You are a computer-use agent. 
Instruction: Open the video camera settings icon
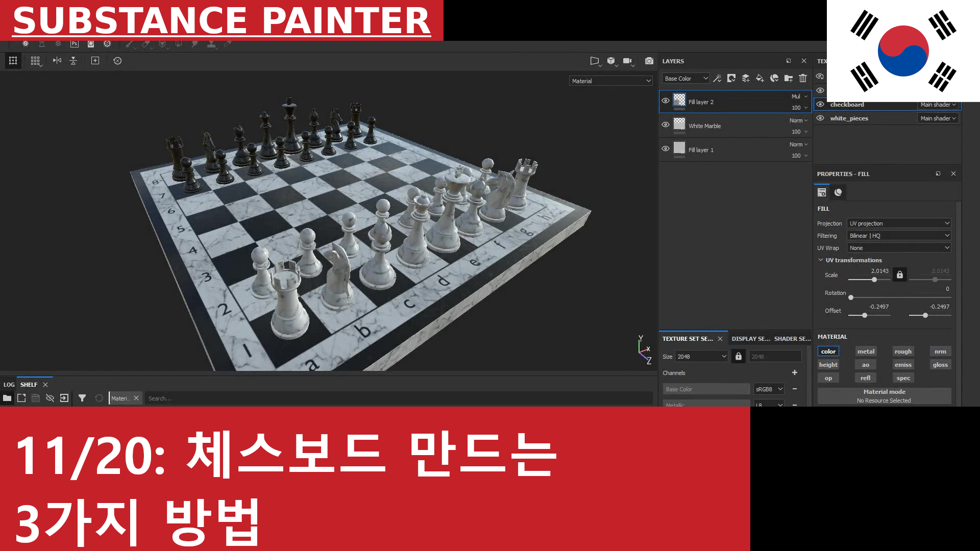[x=628, y=61]
